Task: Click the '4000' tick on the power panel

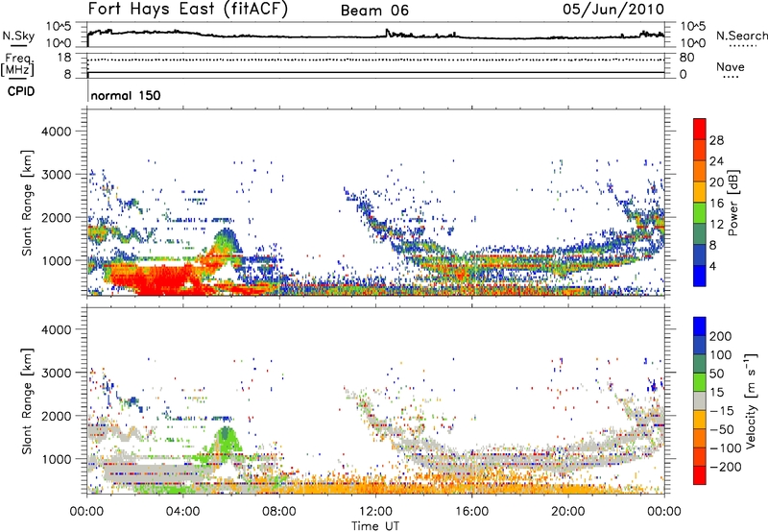Action: (56, 132)
